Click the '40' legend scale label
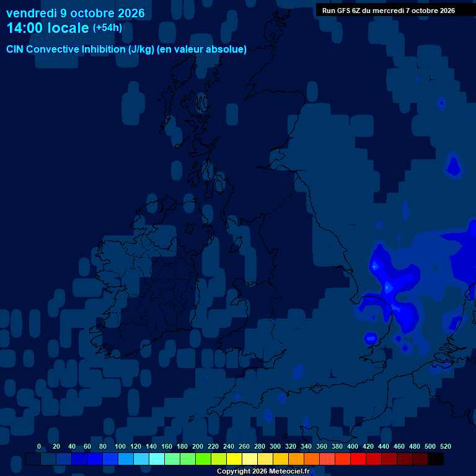476x476 pixels. [72, 446]
